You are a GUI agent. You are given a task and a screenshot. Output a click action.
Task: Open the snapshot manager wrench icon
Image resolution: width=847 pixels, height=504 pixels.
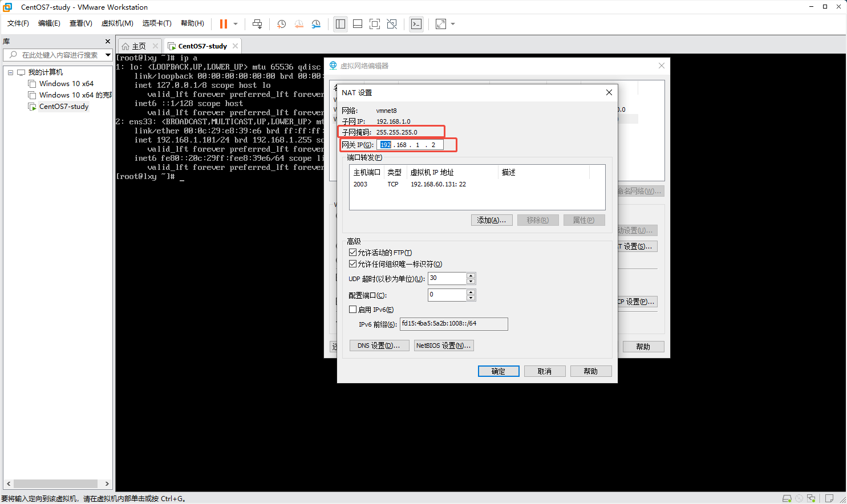tap(316, 24)
